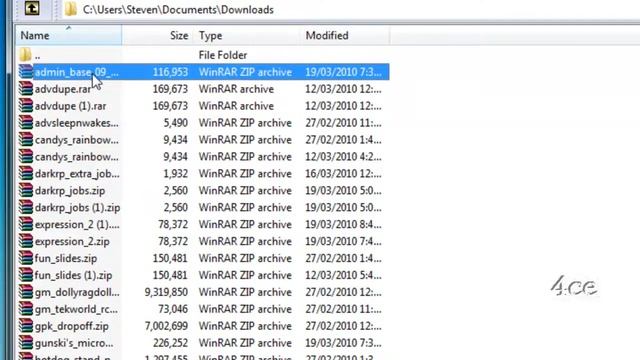Image resolution: width=640 pixels, height=360 pixels.
Task: Select the darkrp_jobs (1).zip file name
Action: click(78, 208)
